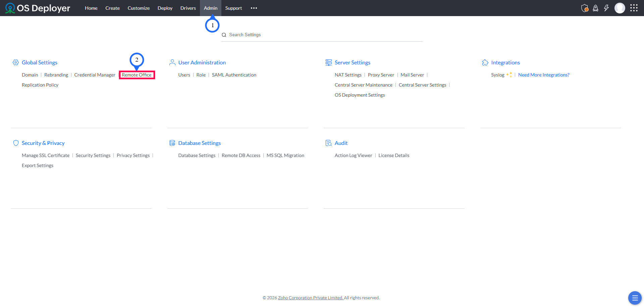Screen dimensions: 644x307
Task: Click the Search Settings input field
Action: coord(322,35)
